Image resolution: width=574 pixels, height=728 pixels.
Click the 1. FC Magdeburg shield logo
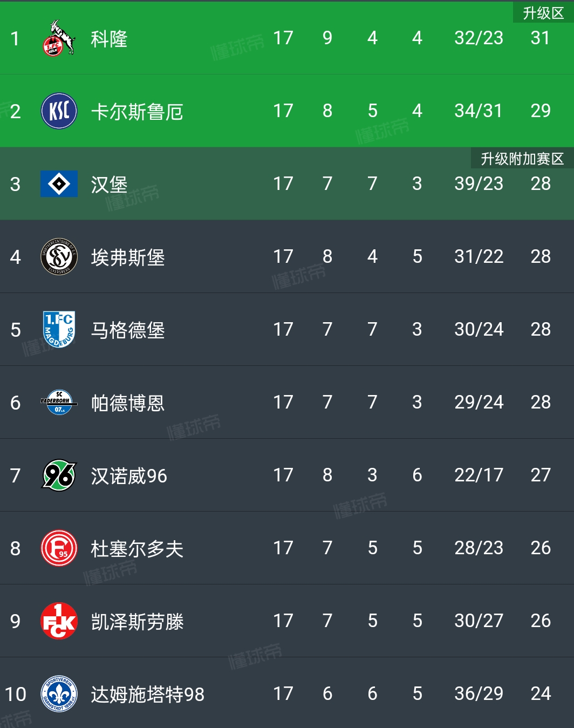(59, 330)
